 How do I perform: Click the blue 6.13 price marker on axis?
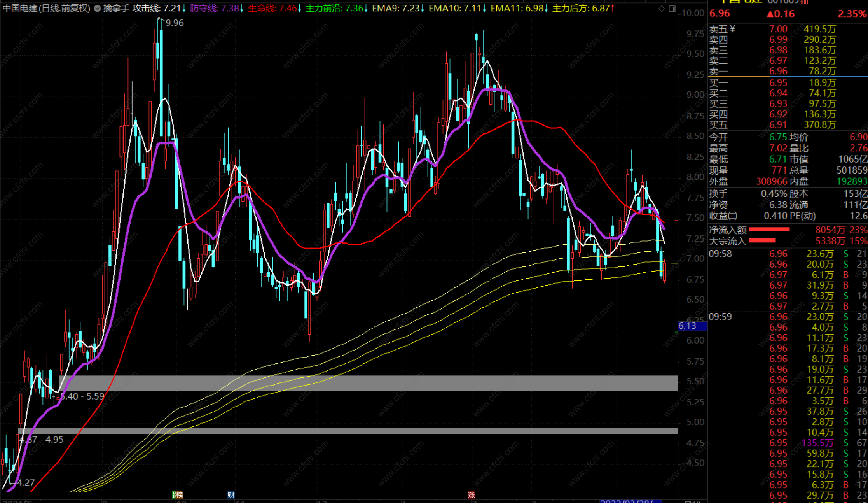(x=692, y=326)
